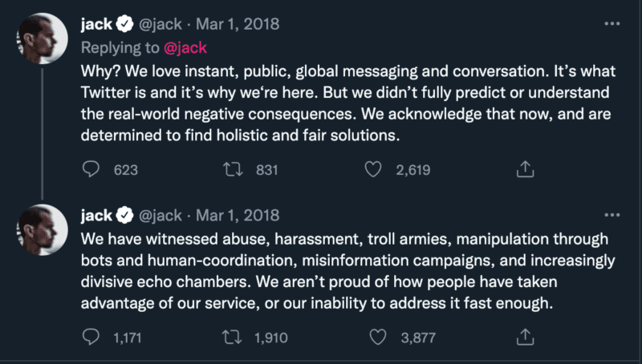The height and width of the screenshot is (364, 642).
Task: Reply to the tweet with 1,171 replies
Action: pyautogui.click(x=91, y=338)
